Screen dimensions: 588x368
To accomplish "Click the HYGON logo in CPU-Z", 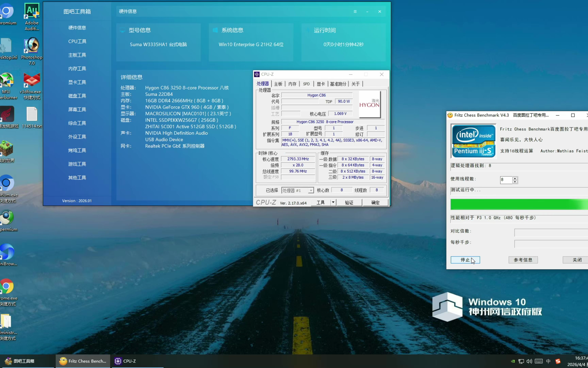I will click(369, 104).
